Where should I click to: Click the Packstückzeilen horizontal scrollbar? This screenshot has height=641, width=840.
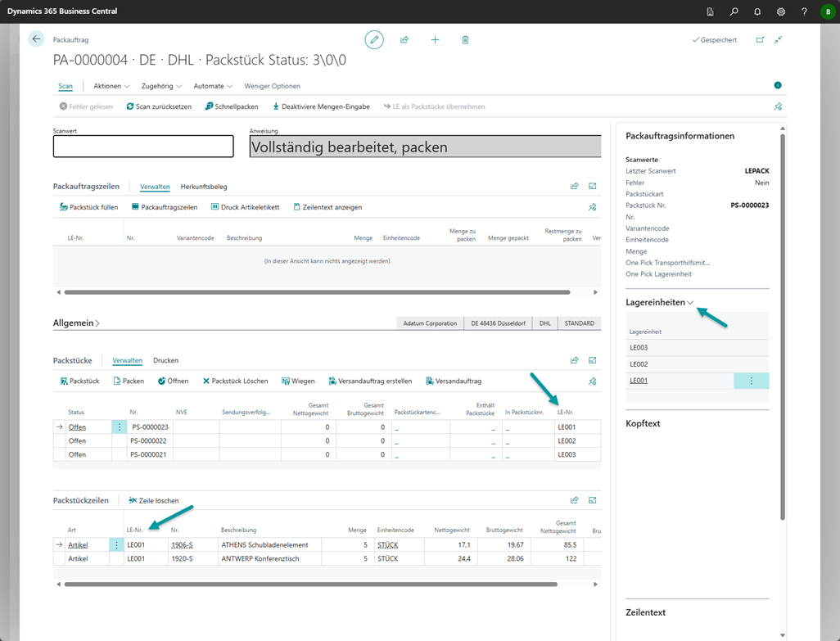pos(311,585)
